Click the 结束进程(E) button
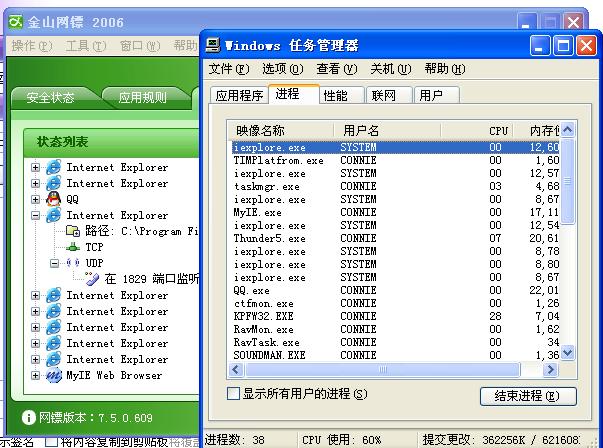The height and width of the screenshot is (448, 603). pos(528,396)
